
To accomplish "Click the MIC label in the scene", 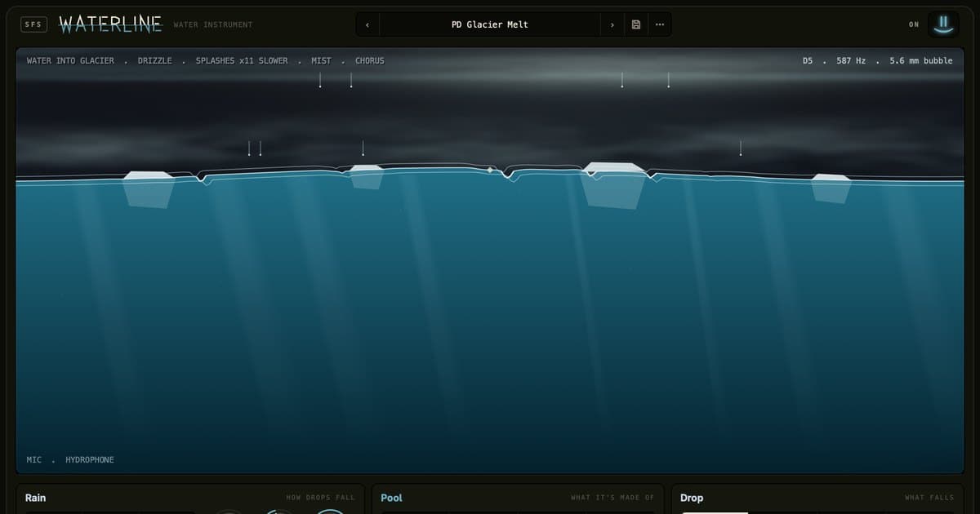I will pos(33,459).
